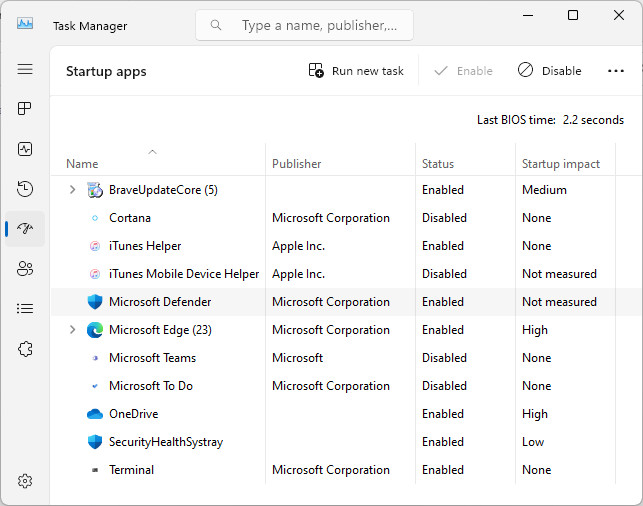Select the Terminal row name
643x506 pixels.
131,470
